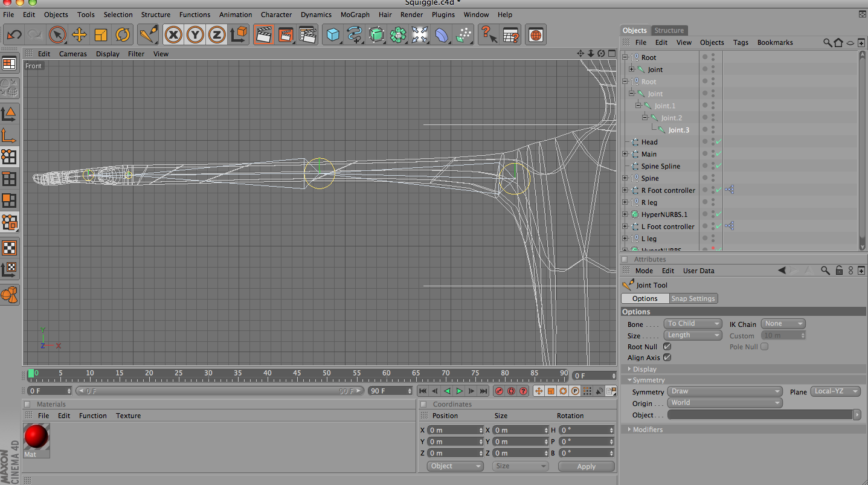
Task: Switch to the Snap Settings tab
Action: tap(693, 298)
